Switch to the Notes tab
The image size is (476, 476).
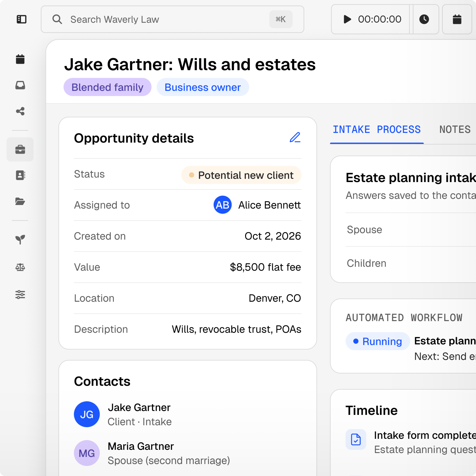coord(455,130)
